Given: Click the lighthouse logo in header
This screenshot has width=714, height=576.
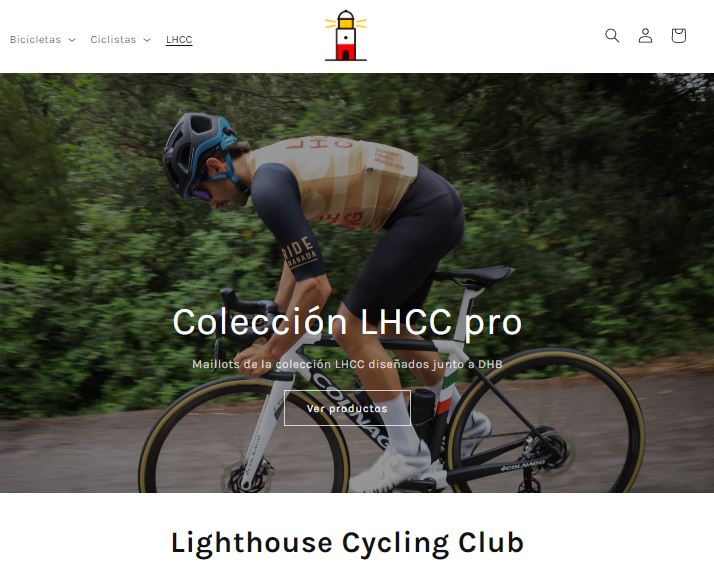Looking at the screenshot, I should pos(346,36).
